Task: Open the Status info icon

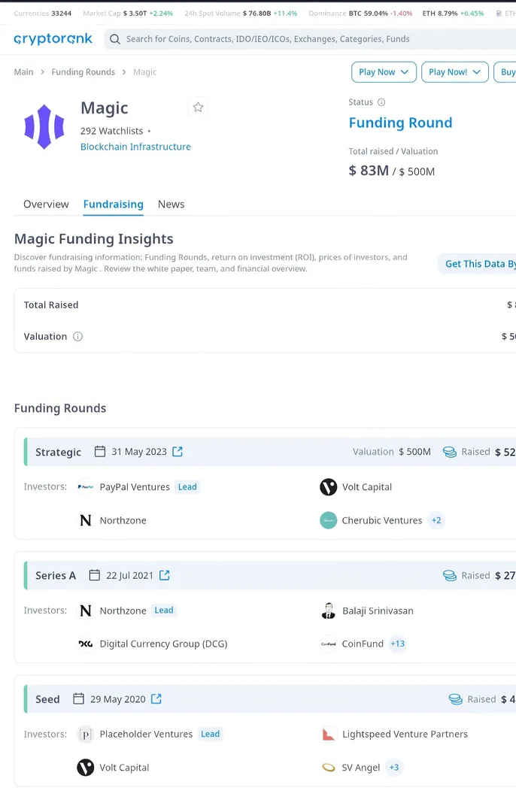Action: [381, 102]
